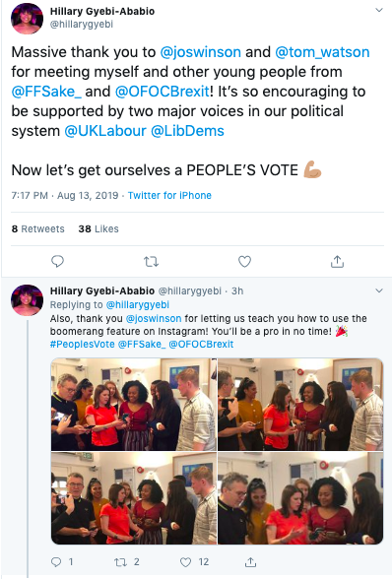392x579 pixels.
Task: View the list of 8 Retweets
Action: [x=38, y=228]
